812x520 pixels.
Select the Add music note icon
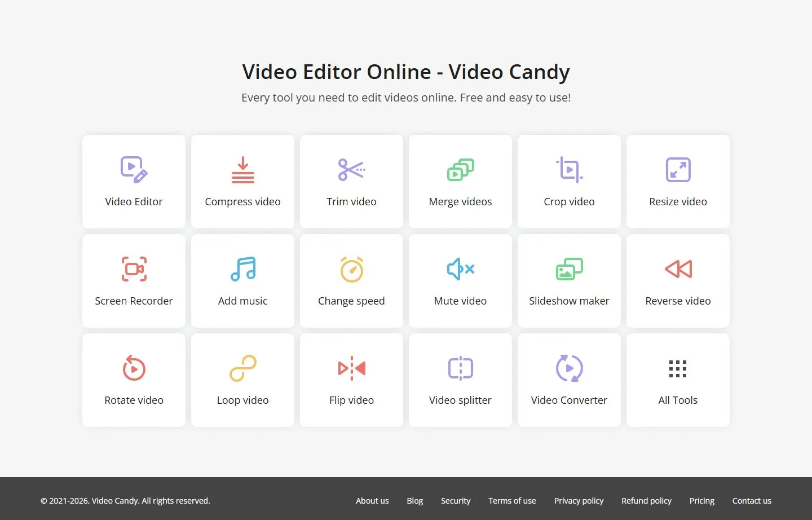click(x=243, y=269)
